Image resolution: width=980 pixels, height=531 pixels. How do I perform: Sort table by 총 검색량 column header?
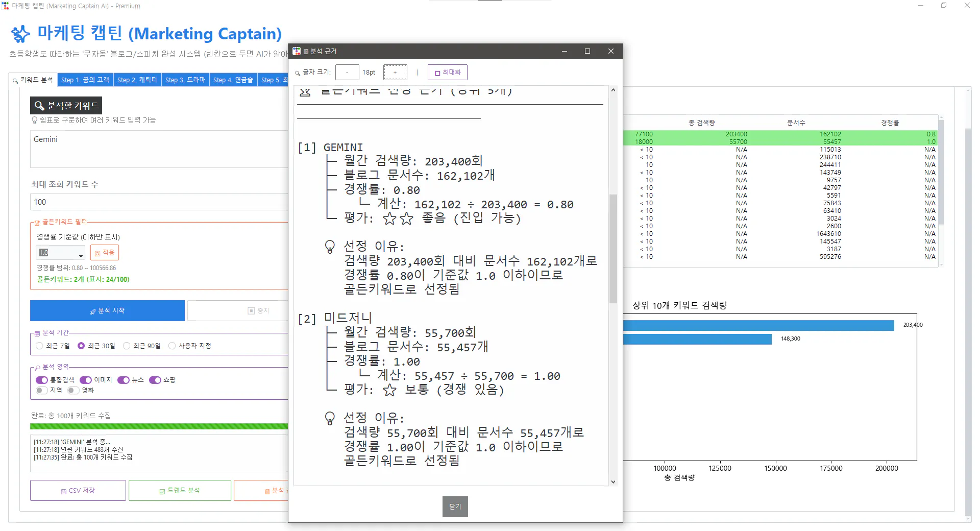point(702,123)
